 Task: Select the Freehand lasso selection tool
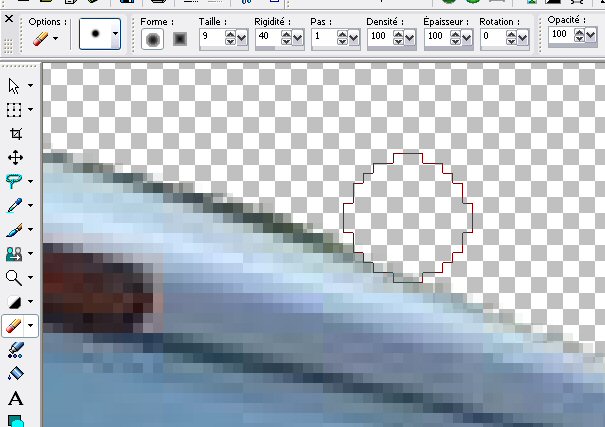(x=14, y=181)
